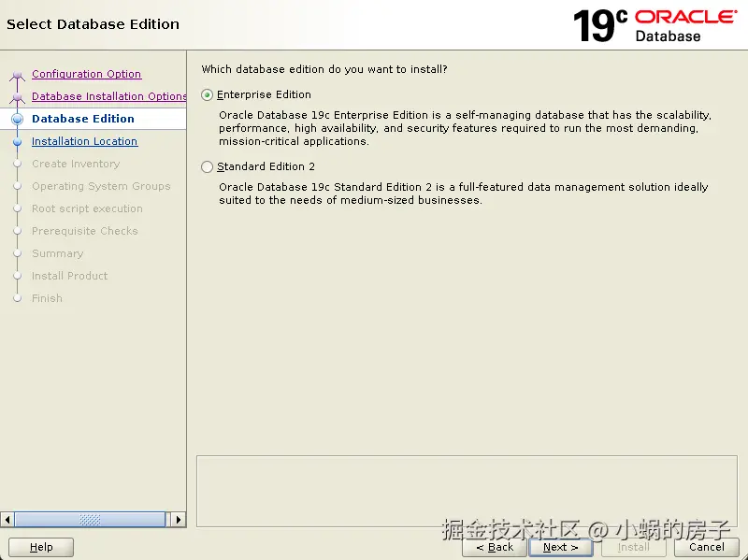
Task: Click the Operating System Groups step label
Action: [101, 186]
